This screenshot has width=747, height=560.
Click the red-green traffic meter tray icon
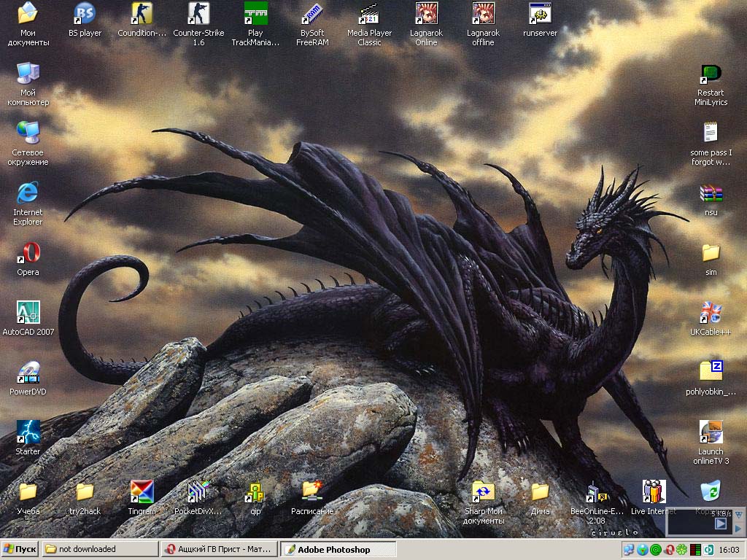(695, 550)
